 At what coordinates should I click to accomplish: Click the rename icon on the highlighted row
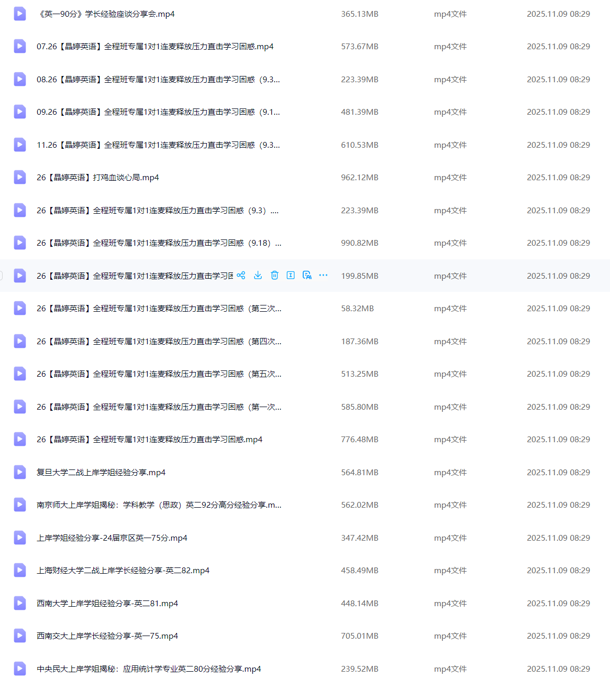(291, 276)
